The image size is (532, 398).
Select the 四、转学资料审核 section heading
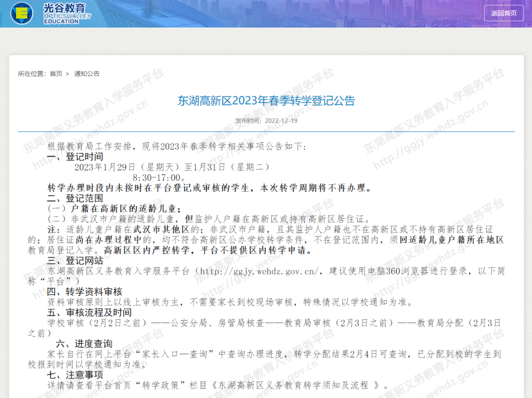[85, 292]
